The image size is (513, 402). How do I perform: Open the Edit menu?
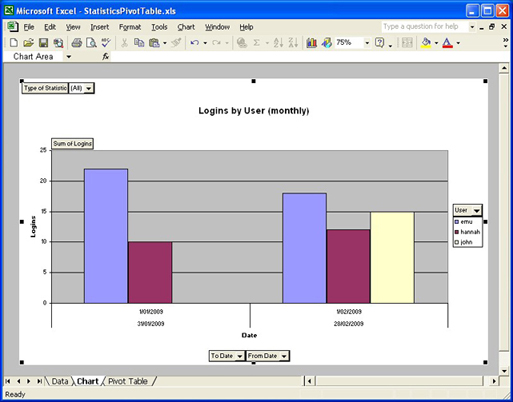tap(50, 27)
